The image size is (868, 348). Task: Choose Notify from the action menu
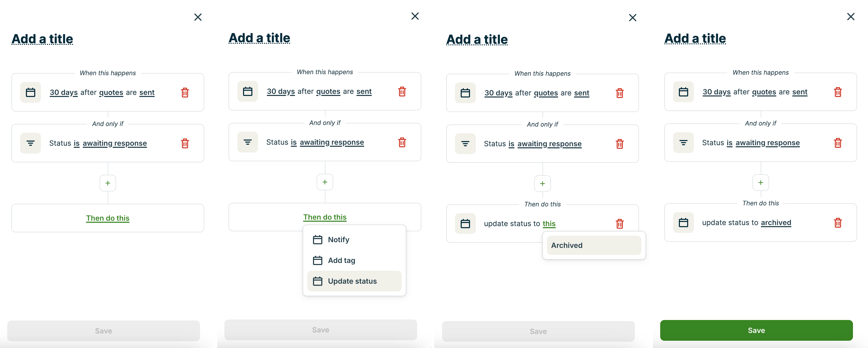pos(339,240)
